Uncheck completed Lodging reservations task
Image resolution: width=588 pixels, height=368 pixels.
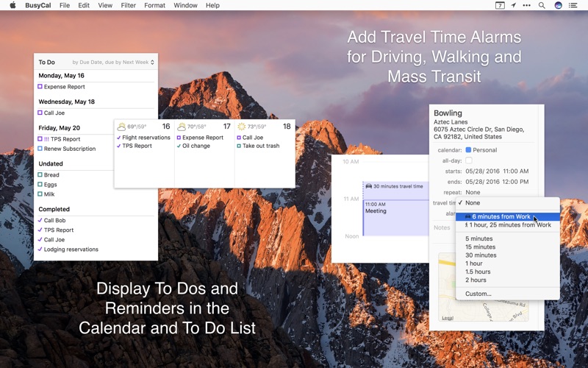(x=40, y=249)
